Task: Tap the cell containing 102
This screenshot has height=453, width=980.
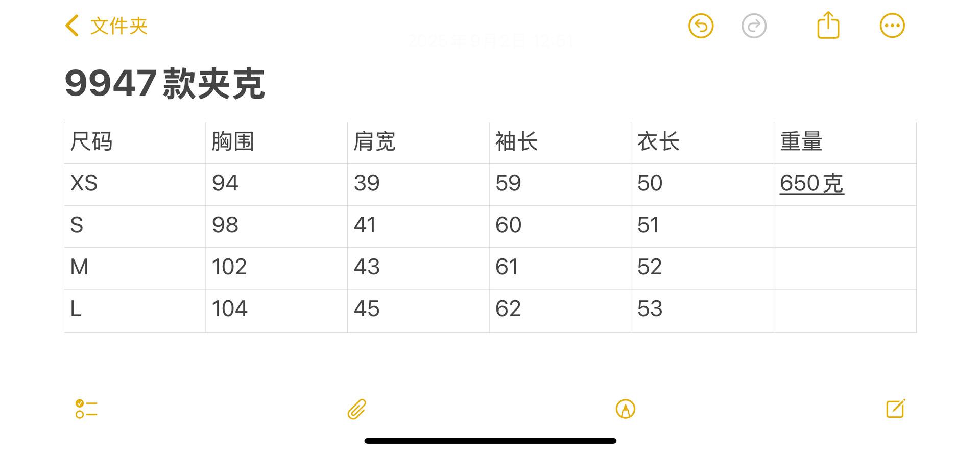Action: coord(276,268)
